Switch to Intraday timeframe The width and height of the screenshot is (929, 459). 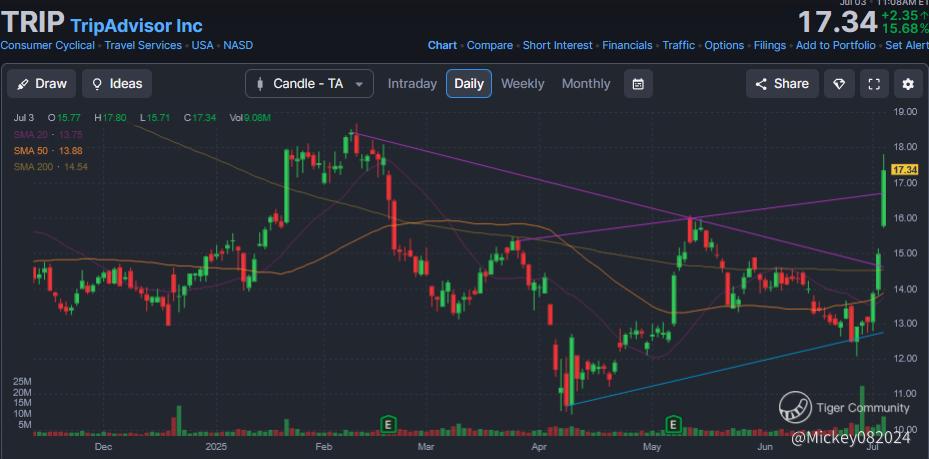coord(412,84)
